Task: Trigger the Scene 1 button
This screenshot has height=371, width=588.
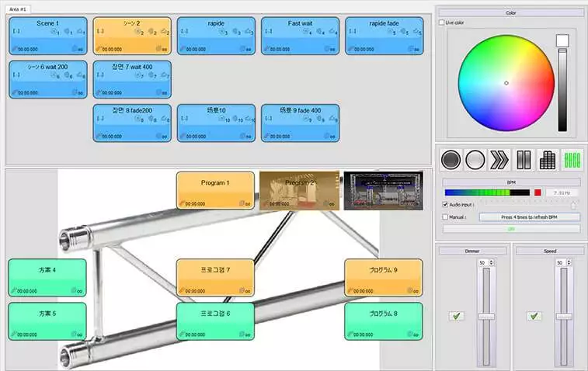Action: pos(47,36)
